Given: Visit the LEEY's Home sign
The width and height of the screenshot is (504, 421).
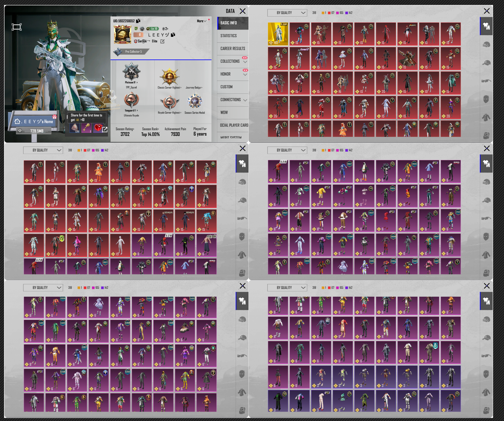Looking at the screenshot, I should point(34,122).
